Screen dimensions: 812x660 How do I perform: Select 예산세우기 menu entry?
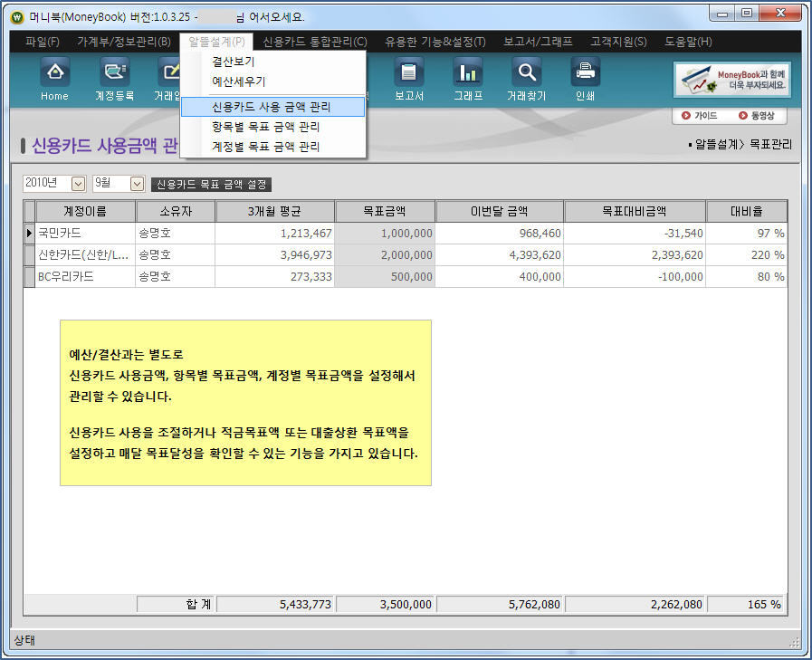click(x=238, y=81)
